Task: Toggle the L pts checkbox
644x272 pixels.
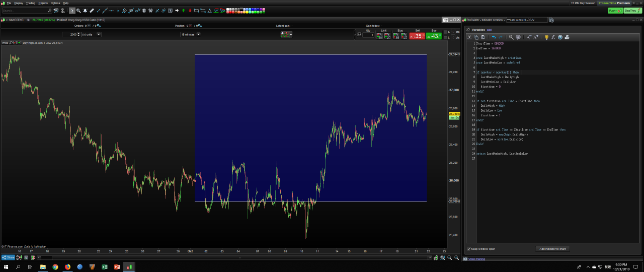Action: (445, 38)
